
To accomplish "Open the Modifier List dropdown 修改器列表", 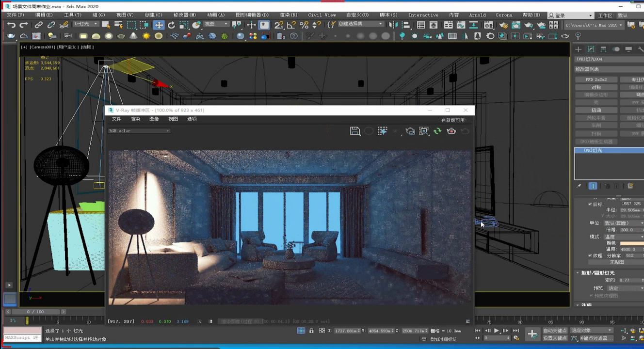I will click(609, 69).
